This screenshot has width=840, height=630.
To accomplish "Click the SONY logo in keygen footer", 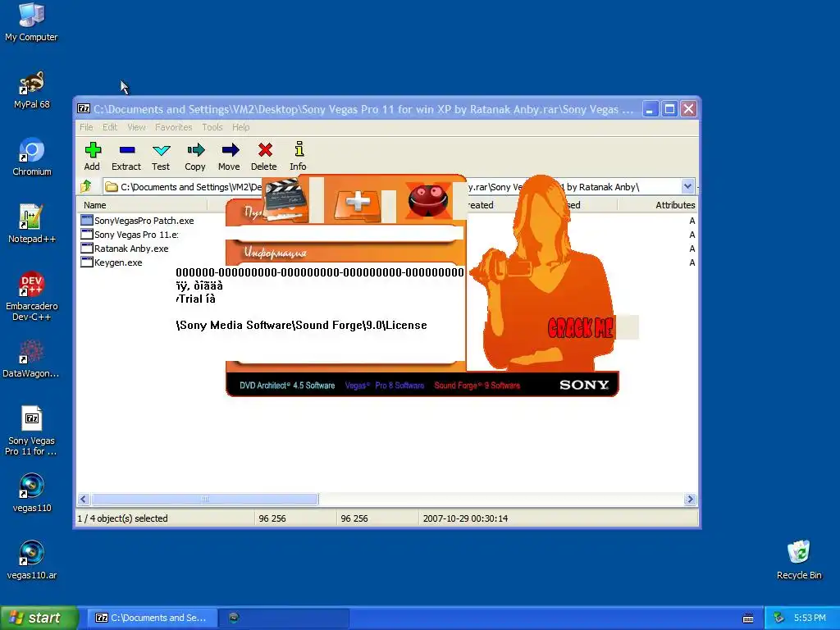I will point(584,385).
